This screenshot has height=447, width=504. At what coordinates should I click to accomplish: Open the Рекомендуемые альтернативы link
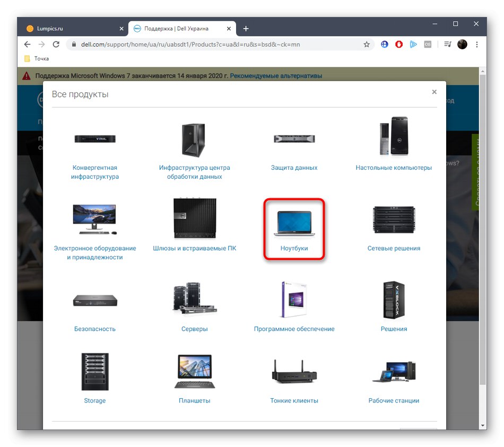[x=276, y=75]
